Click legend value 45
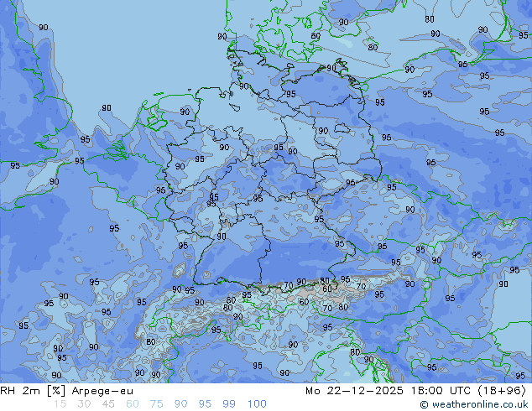The height and width of the screenshot is (411, 532). (x=108, y=404)
